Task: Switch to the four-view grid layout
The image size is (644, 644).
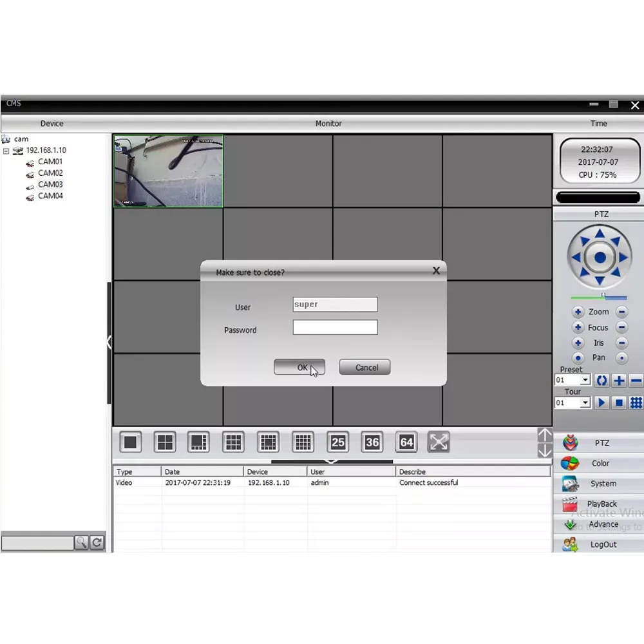Action: click(x=165, y=442)
